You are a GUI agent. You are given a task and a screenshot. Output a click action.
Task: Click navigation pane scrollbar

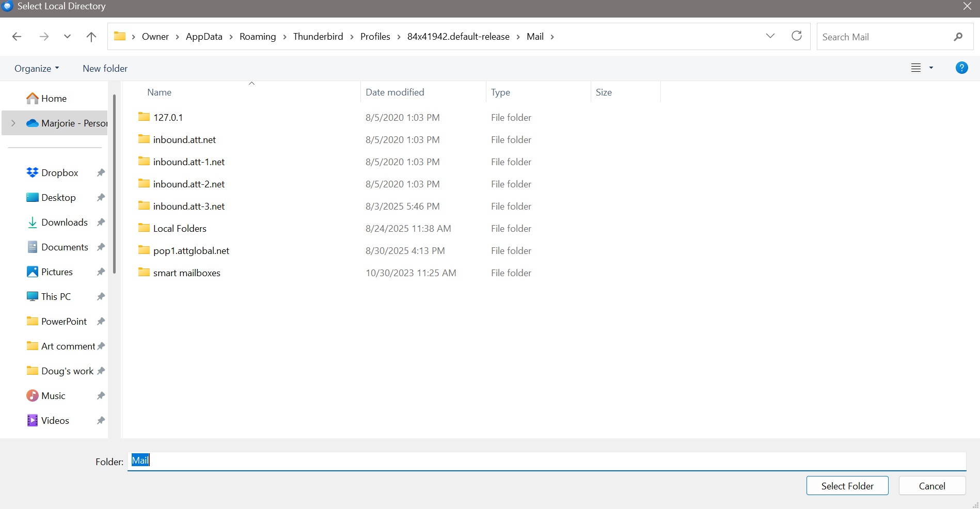click(x=114, y=184)
